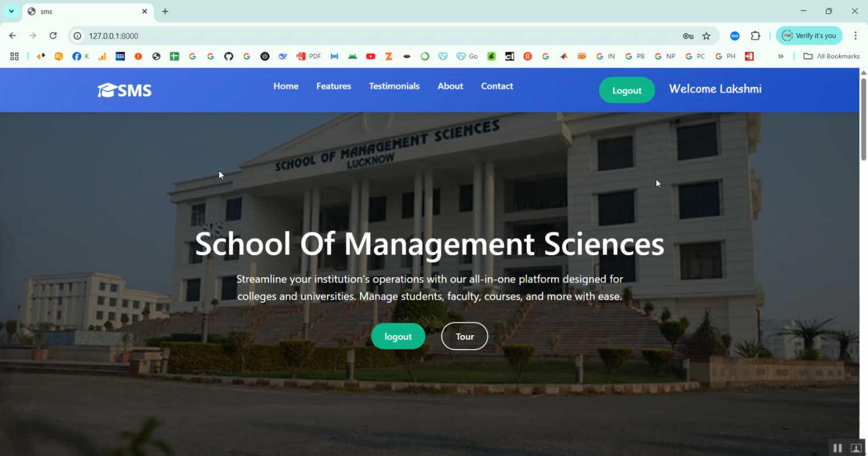The height and width of the screenshot is (456, 868).
Task: Open the Google bookmark labeled IN
Action: pyautogui.click(x=605, y=56)
